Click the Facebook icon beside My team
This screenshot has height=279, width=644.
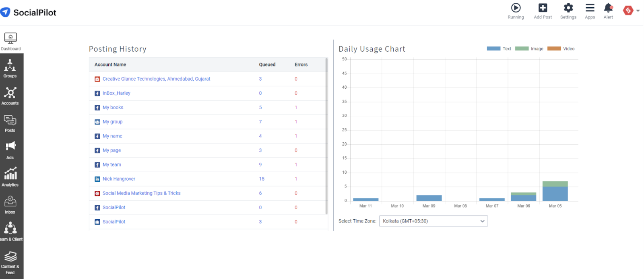click(x=97, y=165)
